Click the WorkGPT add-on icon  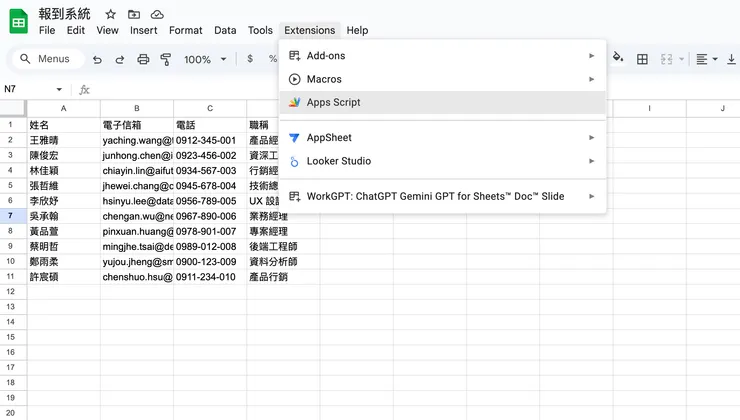click(x=294, y=196)
